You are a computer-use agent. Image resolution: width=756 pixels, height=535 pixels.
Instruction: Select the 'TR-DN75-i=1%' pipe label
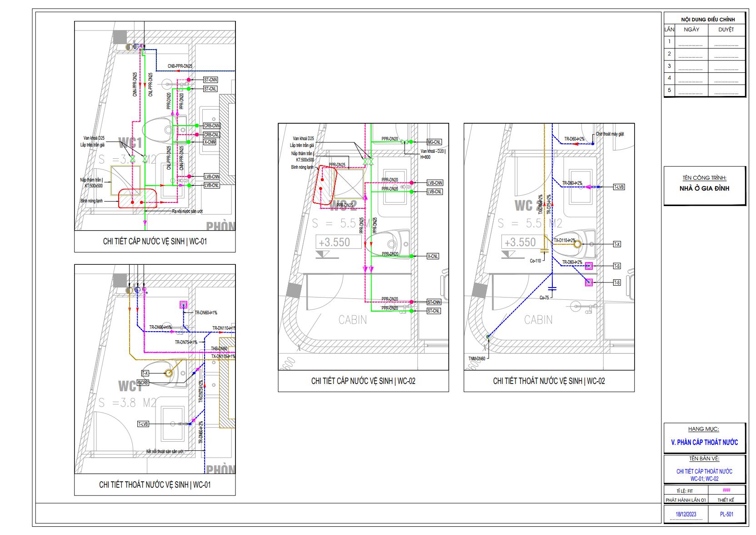pos(186,343)
